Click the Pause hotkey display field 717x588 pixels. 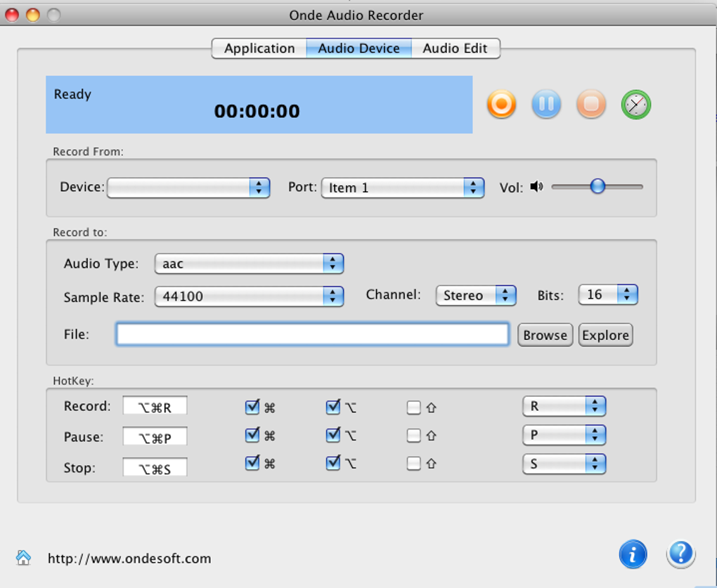[155, 436]
